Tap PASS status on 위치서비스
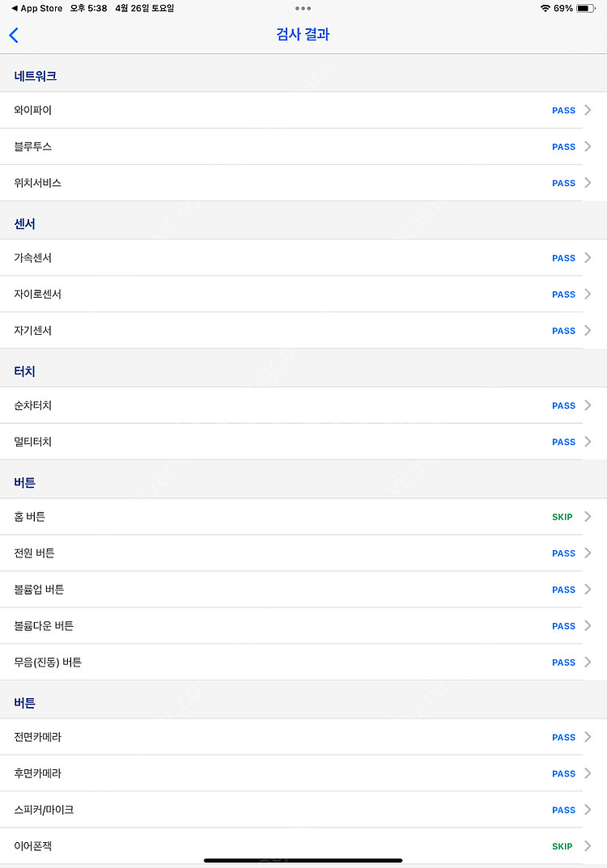607x868 pixels. point(564,184)
